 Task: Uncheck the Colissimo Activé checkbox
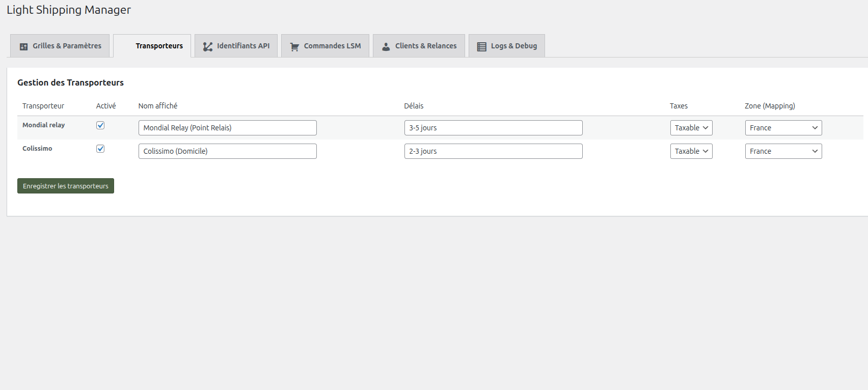point(100,149)
